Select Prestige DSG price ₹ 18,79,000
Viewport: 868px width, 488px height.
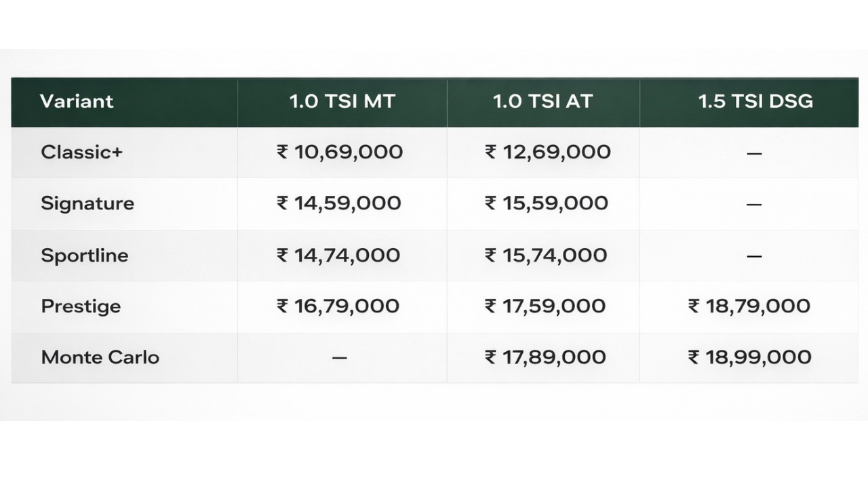click(749, 306)
